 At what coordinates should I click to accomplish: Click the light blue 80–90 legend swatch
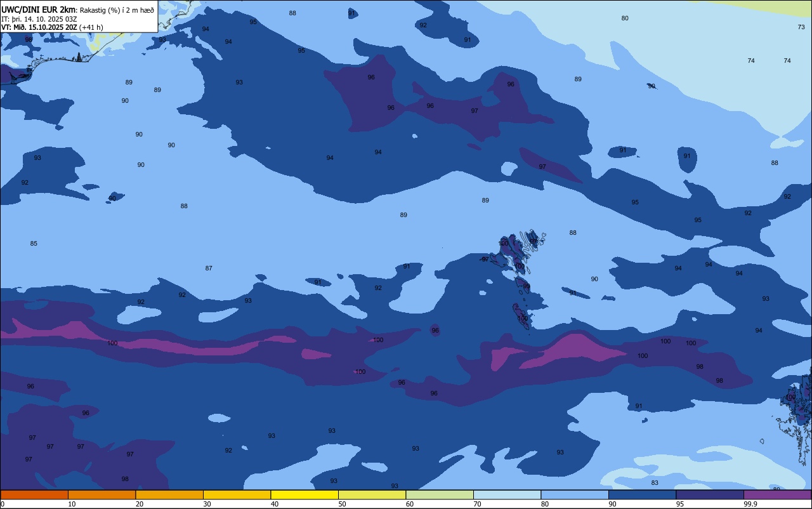point(575,494)
